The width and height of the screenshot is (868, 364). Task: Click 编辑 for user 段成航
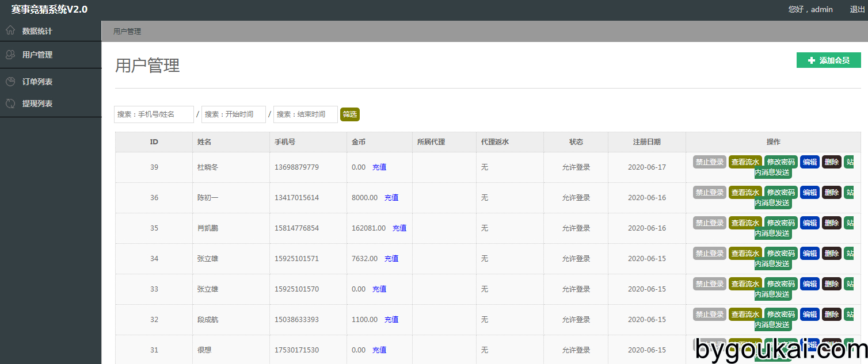810,315
